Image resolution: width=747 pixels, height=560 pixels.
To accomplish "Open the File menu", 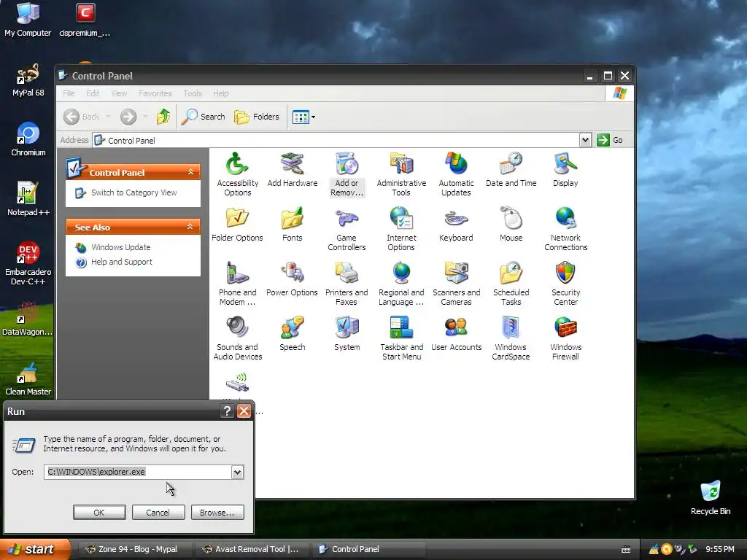I will click(x=69, y=93).
